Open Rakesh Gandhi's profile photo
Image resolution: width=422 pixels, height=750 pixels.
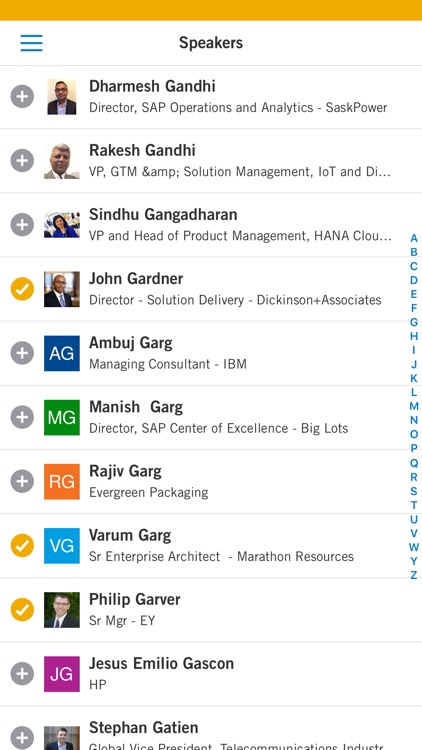[x=62, y=161]
